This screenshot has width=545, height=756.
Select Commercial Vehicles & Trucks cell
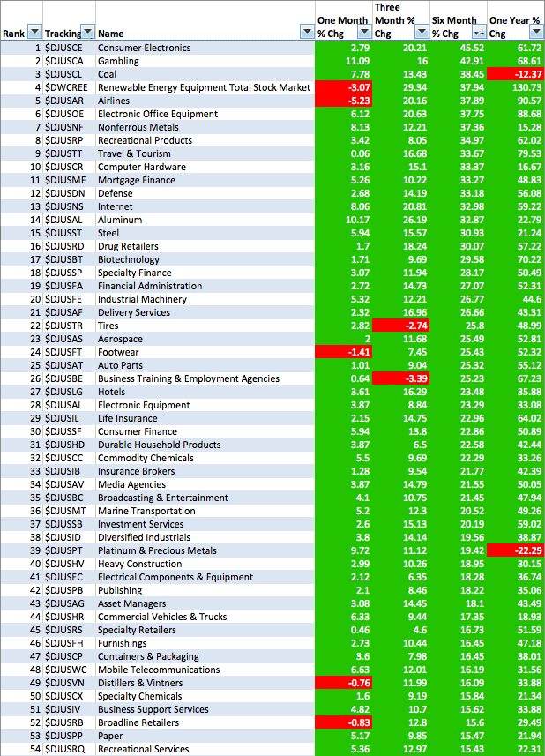tap(205, 617)
